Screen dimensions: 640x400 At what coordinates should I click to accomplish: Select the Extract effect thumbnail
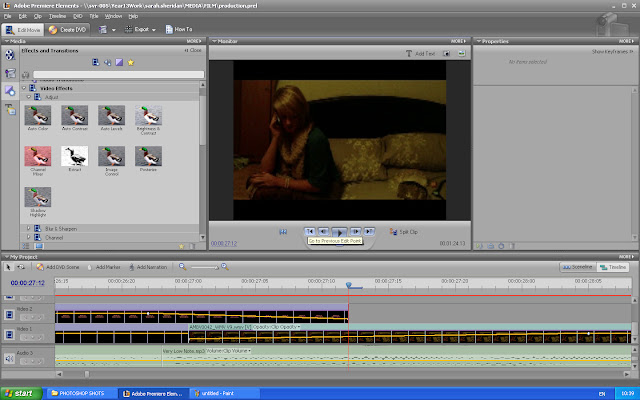point(74,156)
